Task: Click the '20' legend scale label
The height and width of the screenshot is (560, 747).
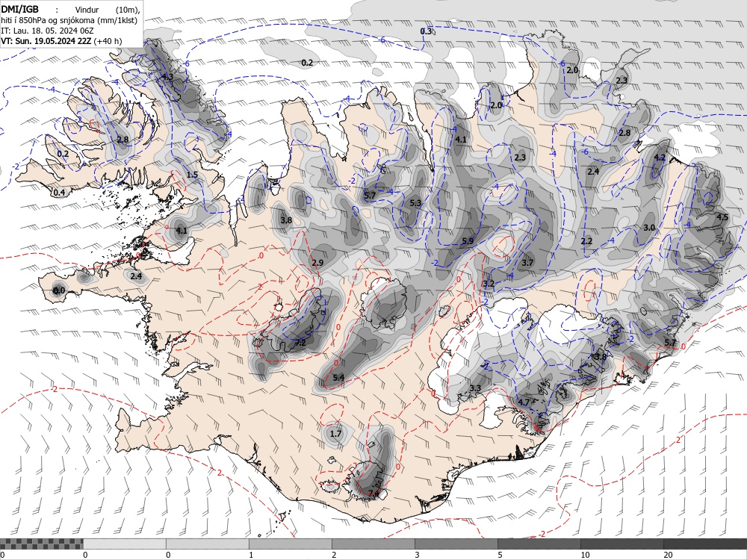Action: 668,555
